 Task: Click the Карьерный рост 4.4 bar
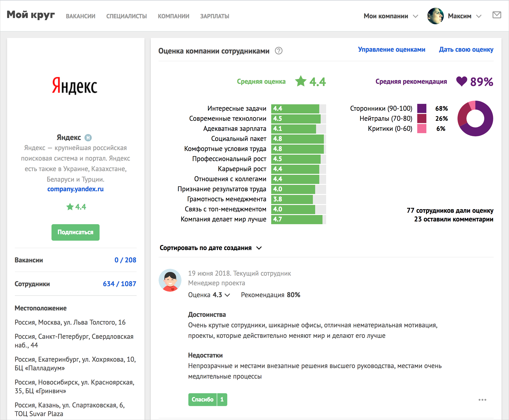click(x=298, y=169)
